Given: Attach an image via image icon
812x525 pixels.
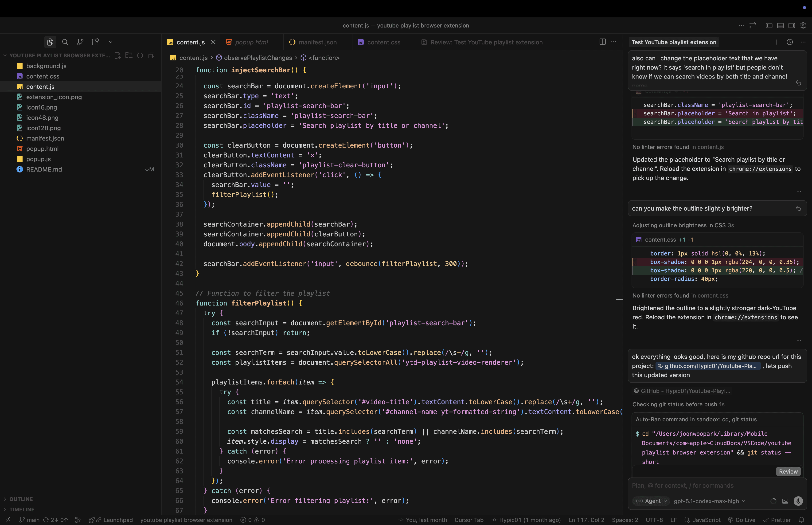Looking at the screenshot, I should [x=785, y=501].
